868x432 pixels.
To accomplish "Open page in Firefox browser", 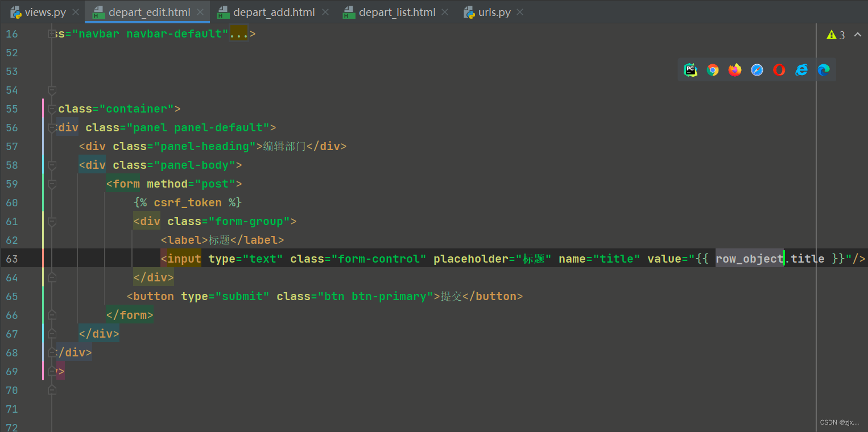I will pyautogui.click(x=735, y=70).
